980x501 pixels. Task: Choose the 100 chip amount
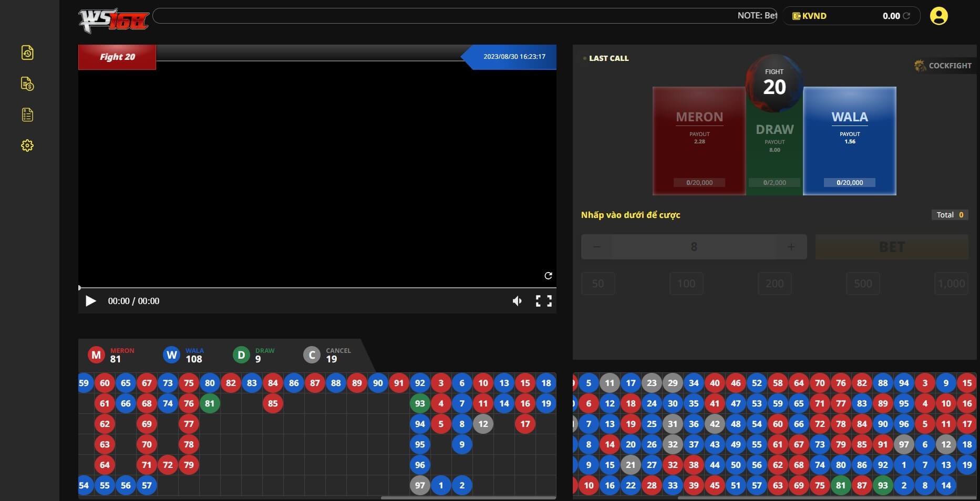point(686,284)
